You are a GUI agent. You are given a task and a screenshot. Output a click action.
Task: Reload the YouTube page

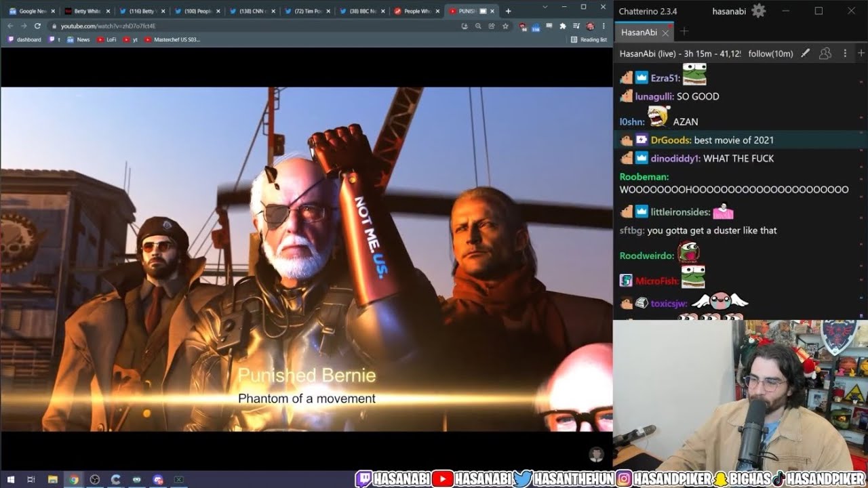pyautogui.click(x=37, y=26)
